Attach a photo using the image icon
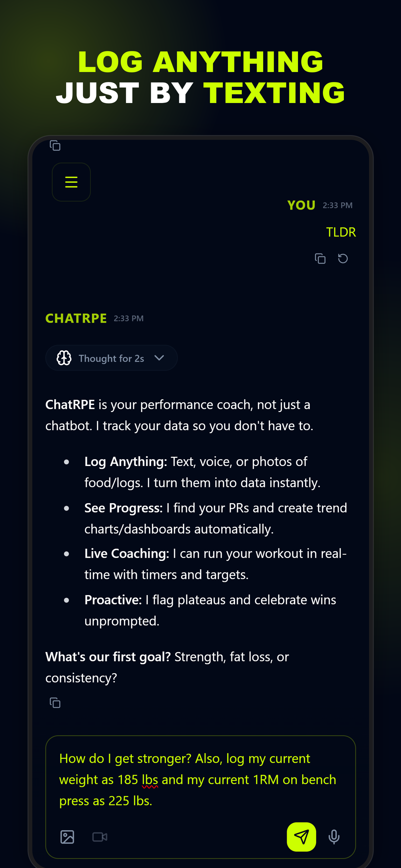This screenshot has width=401, height=868. [x=67, y=837]
